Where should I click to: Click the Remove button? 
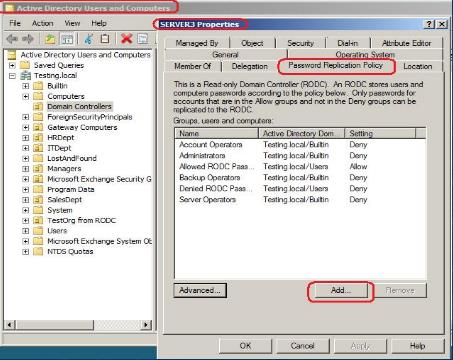[x=400, y=290]
